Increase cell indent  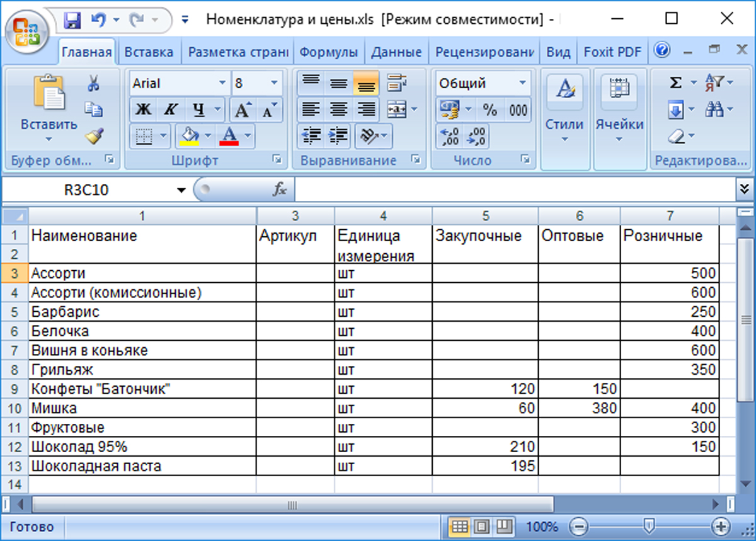[x=338, y=135]
